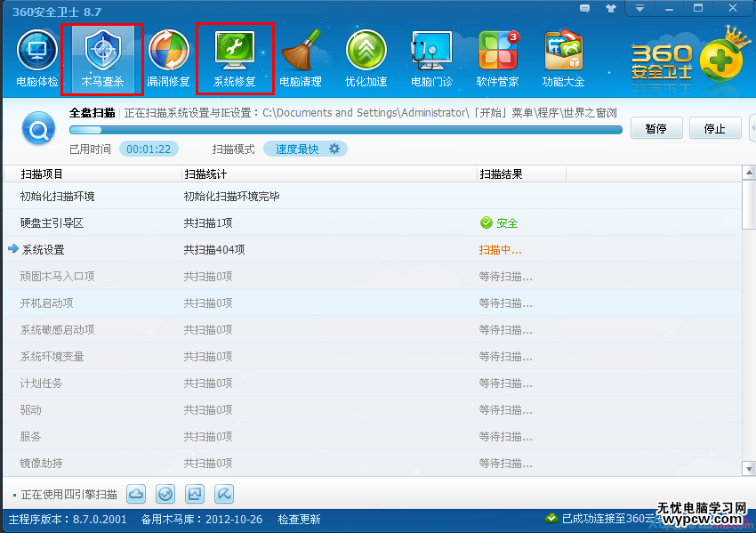Click the green 安全 checkmark icon
Screen dimensions: 756x533
click(x=487, y=222)
